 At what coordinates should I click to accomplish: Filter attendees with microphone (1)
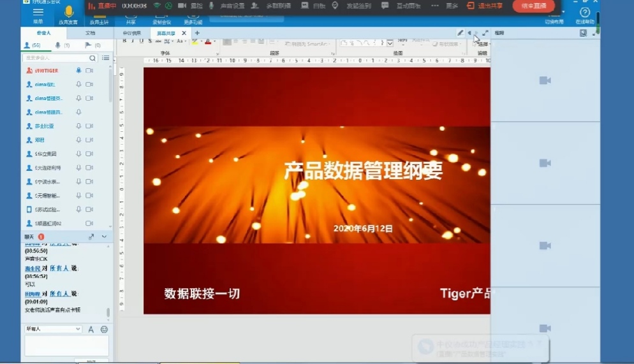[63, 45]
